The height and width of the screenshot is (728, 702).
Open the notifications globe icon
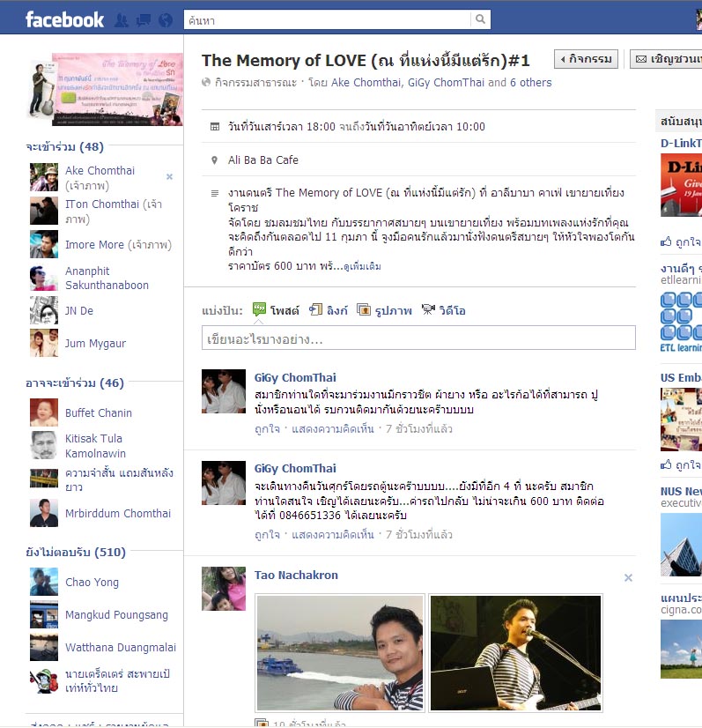coord(166,20)
